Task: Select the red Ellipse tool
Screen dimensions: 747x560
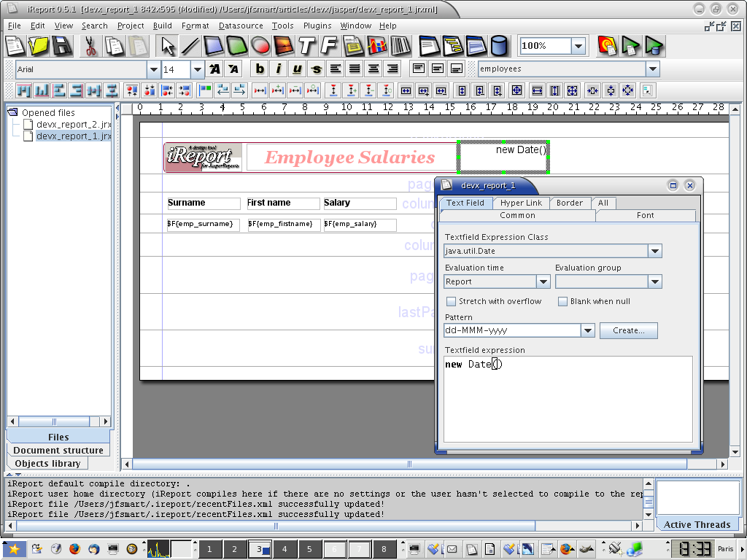Action: 260,46
